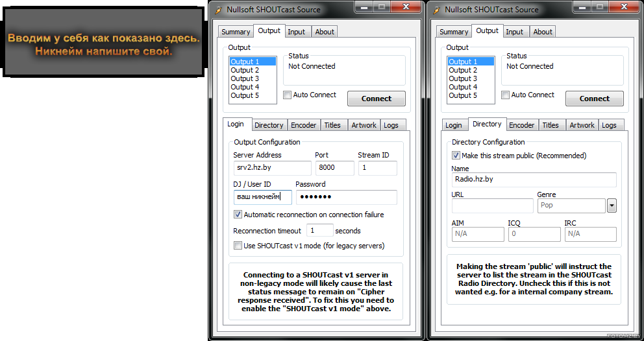Open Directory tab in left window

[269, 125]
